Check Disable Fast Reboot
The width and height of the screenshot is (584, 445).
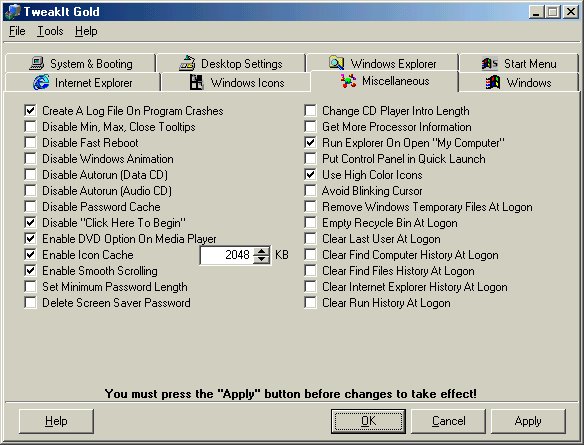tap(31, 143)
